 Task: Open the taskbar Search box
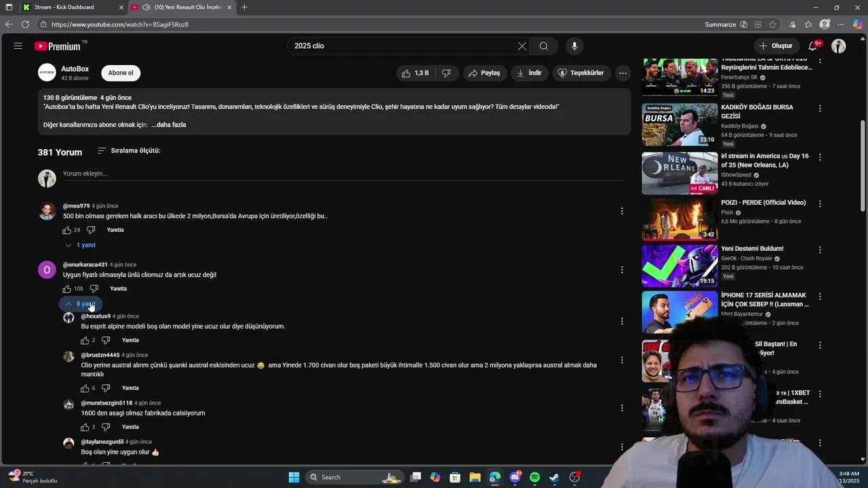355,477
